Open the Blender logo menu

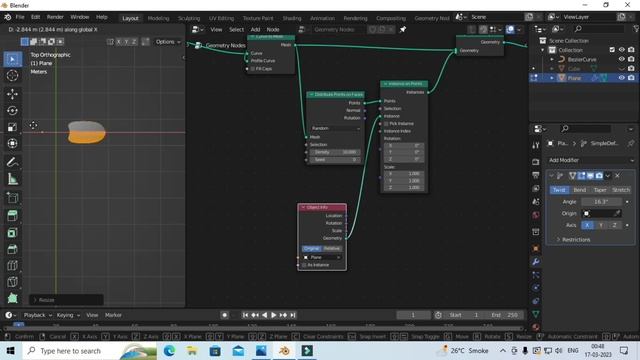click(7, 17)
